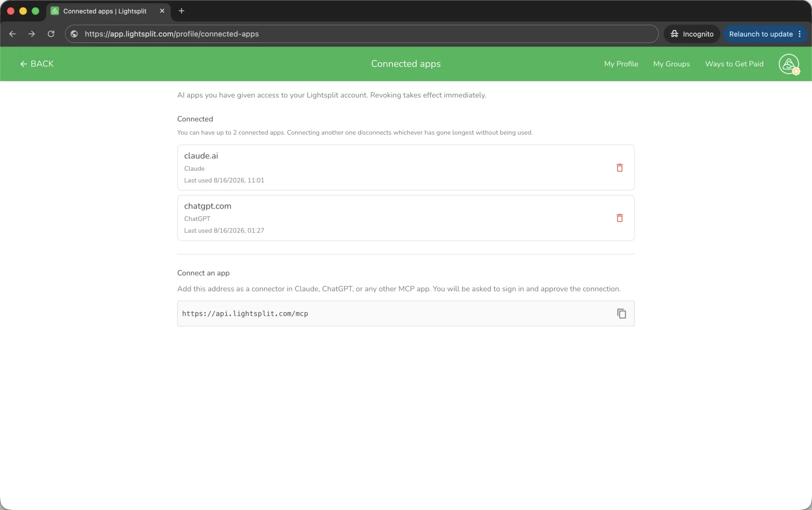Copy the MCP address to clipboard

point(621,314)
